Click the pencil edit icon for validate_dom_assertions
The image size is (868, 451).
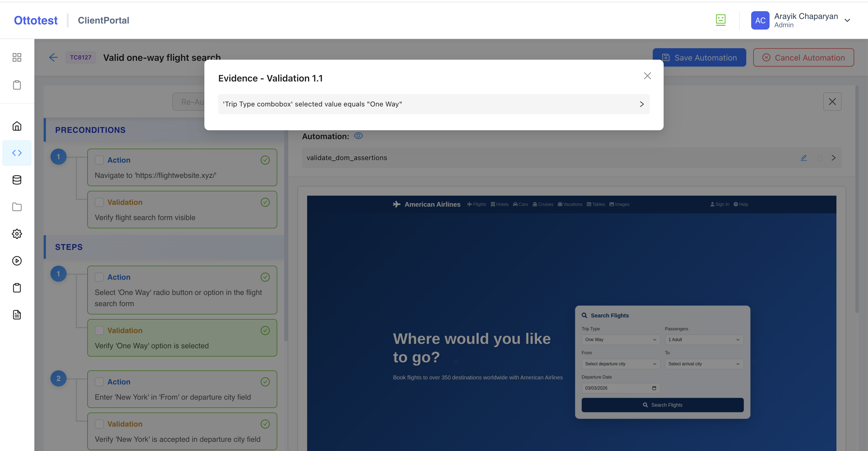point(804,158)
